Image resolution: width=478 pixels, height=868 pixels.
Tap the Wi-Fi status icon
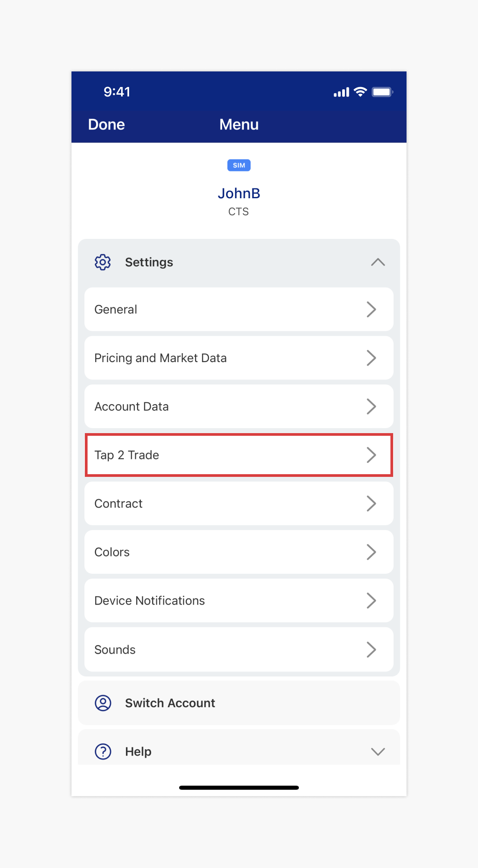(360, 92)
